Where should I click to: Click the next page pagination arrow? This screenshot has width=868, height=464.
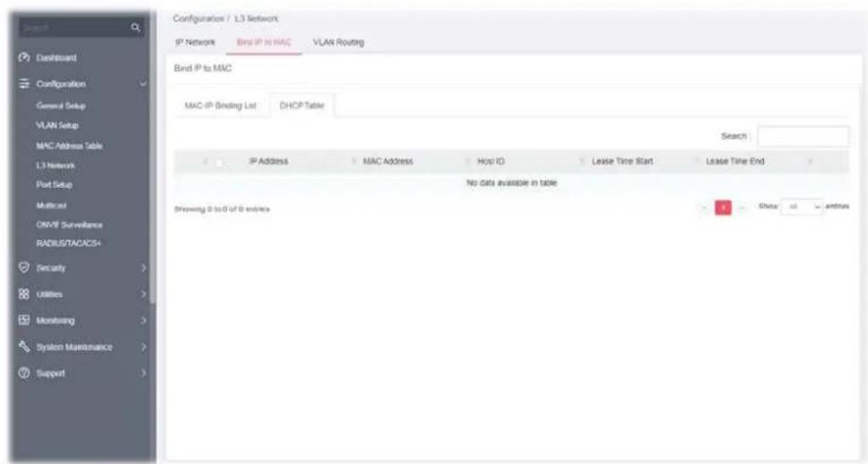click(742, 207)
